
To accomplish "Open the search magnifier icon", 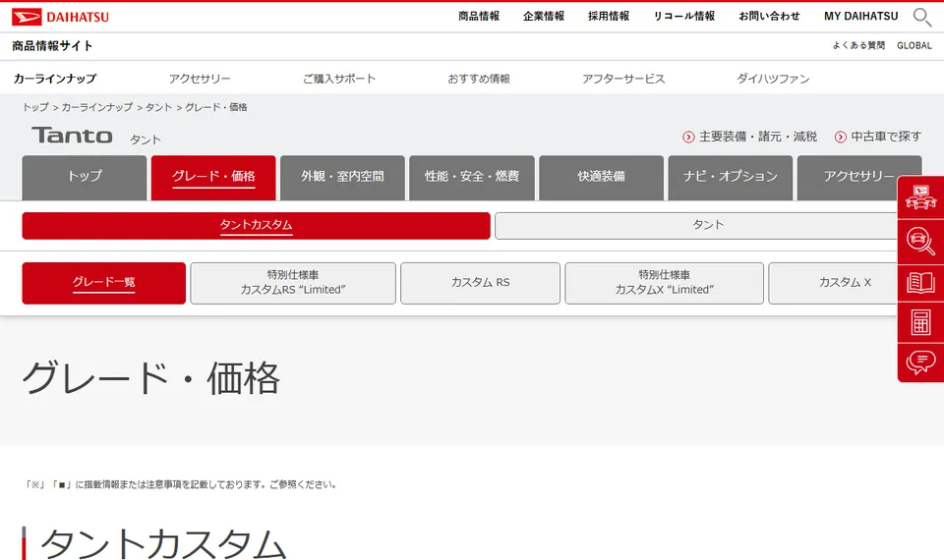I will click(x=921, y=17).
